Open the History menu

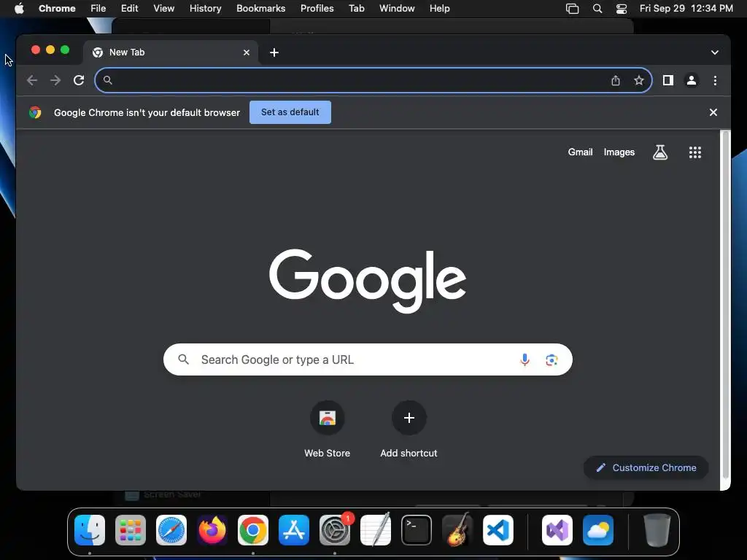click(x=205, y=9)
